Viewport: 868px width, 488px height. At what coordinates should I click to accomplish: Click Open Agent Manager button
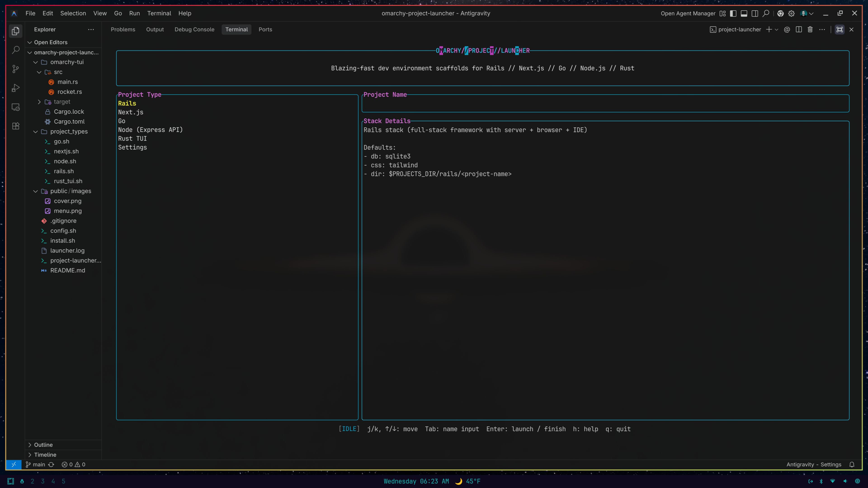pos(688,14)
